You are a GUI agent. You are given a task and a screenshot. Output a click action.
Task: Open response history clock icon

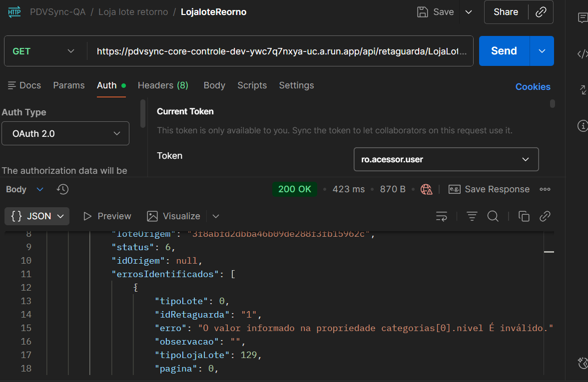click(x=63, y=189)
